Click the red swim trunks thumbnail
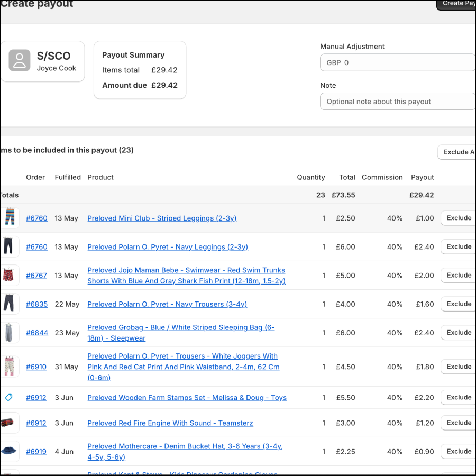Image resolution: width=476 pixels, height=476 pixels. tap(10, 276)
